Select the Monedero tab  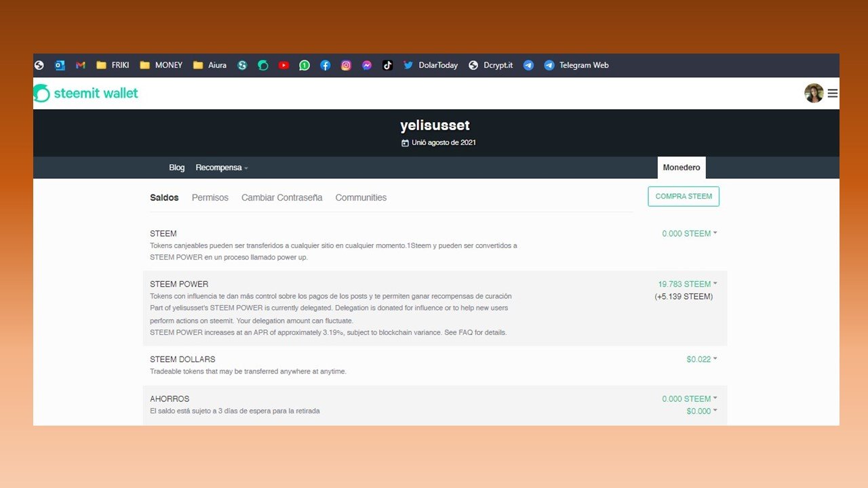coord(682,167)
